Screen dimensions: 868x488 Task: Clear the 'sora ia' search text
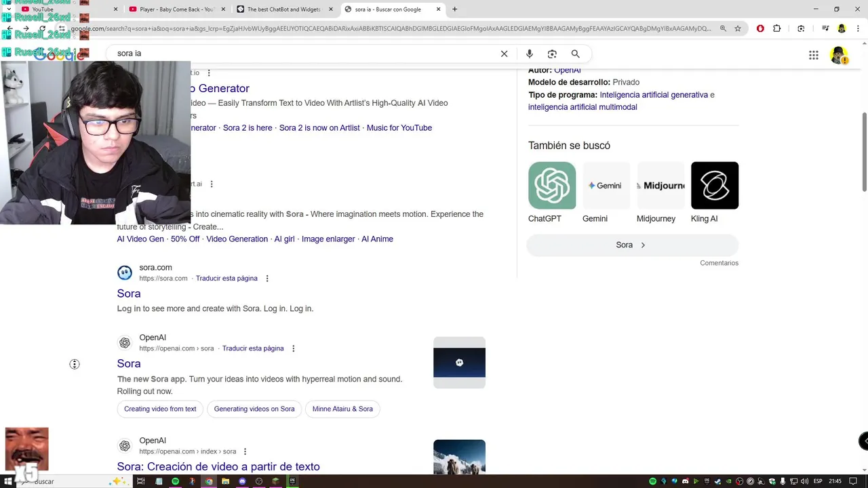[x=504, y=54]
